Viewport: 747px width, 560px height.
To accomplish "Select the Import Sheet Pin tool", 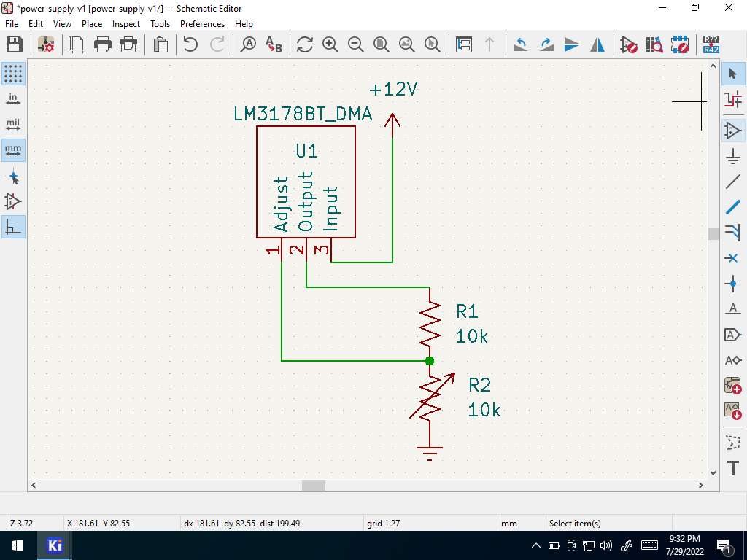I will (733, 411).
